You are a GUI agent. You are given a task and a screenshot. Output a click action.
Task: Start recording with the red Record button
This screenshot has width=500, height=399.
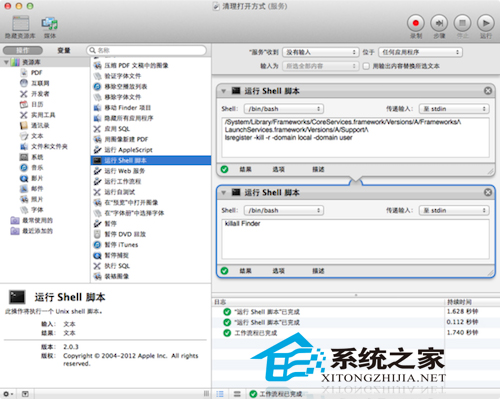(416, 23)
